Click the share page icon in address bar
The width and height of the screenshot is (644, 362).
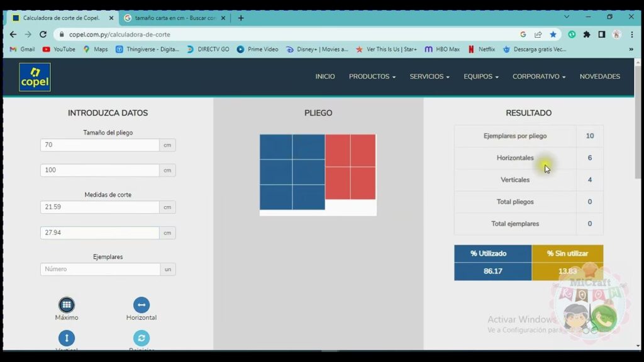point(538,35)
